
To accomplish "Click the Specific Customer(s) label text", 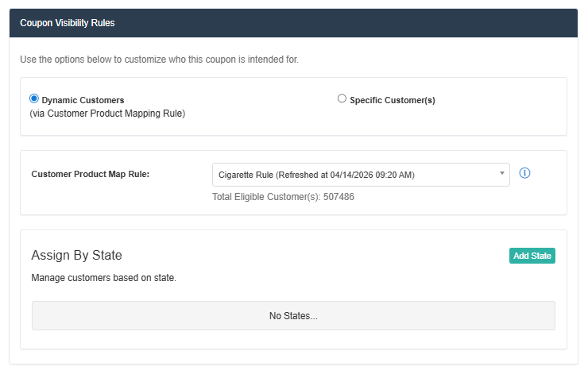I will coord(393,100).
